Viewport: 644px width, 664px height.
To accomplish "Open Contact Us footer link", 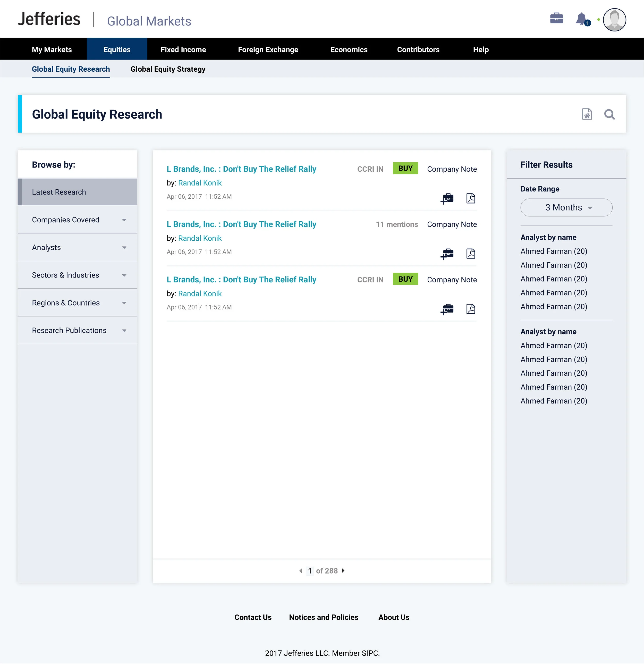I will tap(253, 617).
